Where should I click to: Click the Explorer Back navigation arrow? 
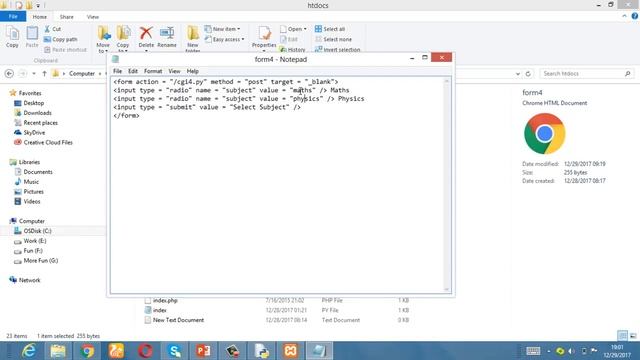click(x=9, y=73)
